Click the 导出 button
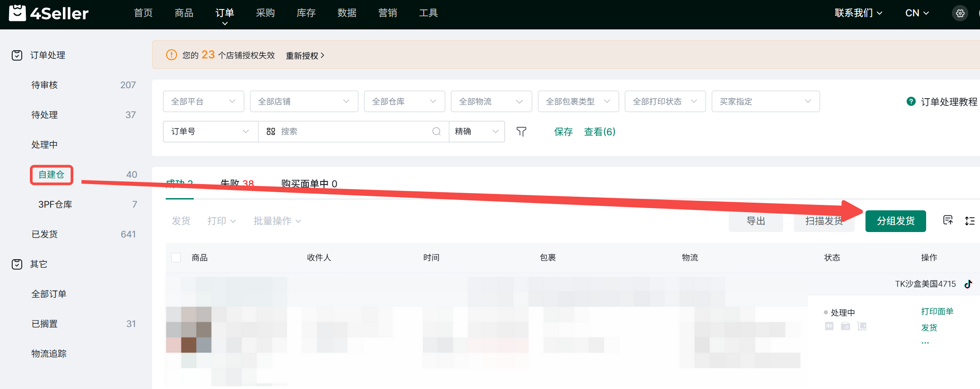This screenshot has width=980, height=389. click(x=755, y=221)
